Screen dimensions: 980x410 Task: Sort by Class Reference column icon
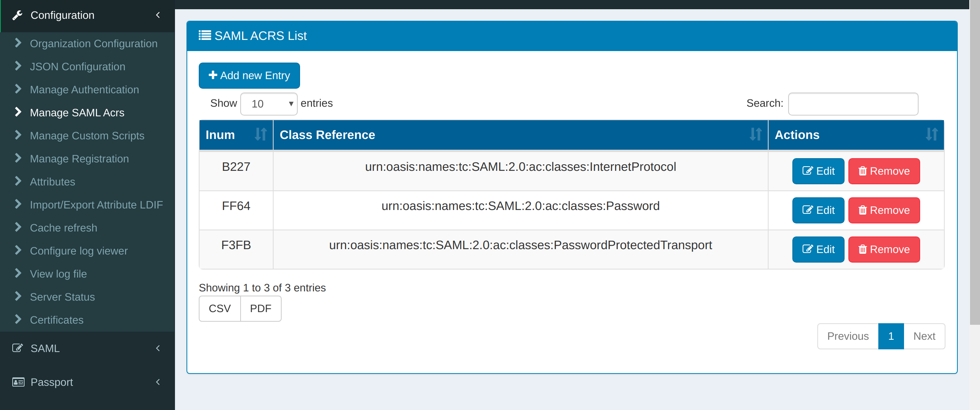pyautogui.click(x=755, y=134)
